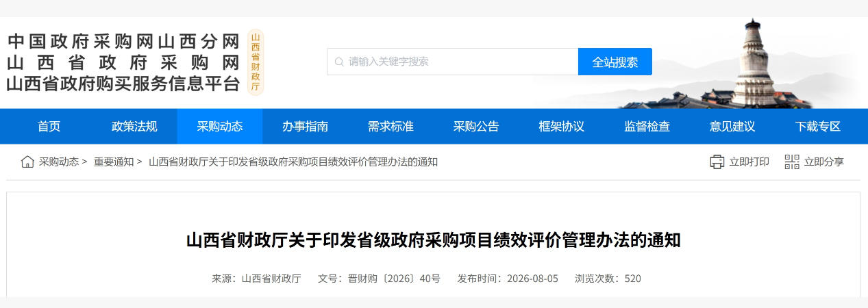Viewport: 868px width, 308px height.
Task: Click the QR code share icon
Action: pyautogui.click(x=792, y=162)
